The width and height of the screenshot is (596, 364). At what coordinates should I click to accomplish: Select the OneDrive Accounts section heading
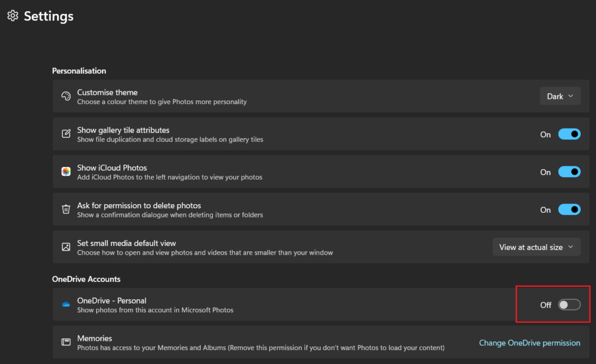coord(86,279)
